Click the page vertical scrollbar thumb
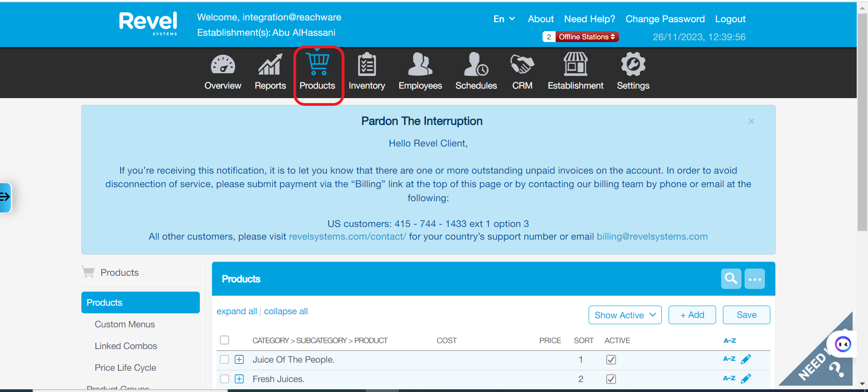This screenshot has width=868, height=392. tap(862, 122)
